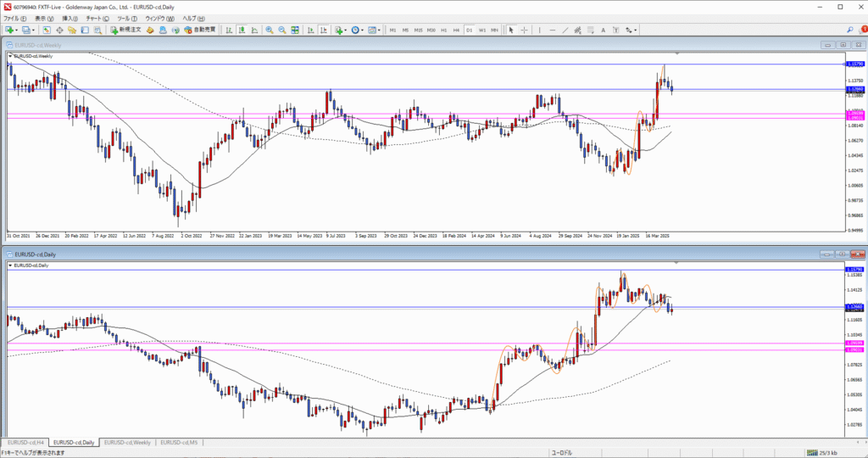This screenshot has height=458, width=868.
Task: Switch to the EURUSD-cd,Weekly bottom tab
Action: [x=127, y=443]
